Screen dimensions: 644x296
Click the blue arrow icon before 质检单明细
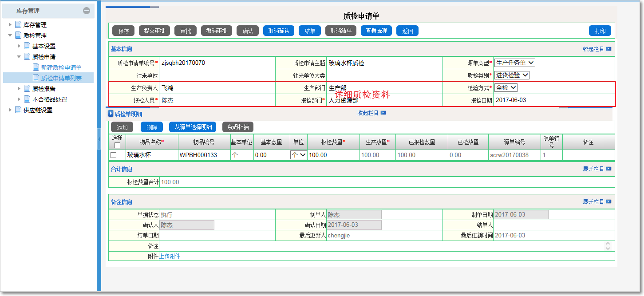pyautogui.click(x=111, y=113)
